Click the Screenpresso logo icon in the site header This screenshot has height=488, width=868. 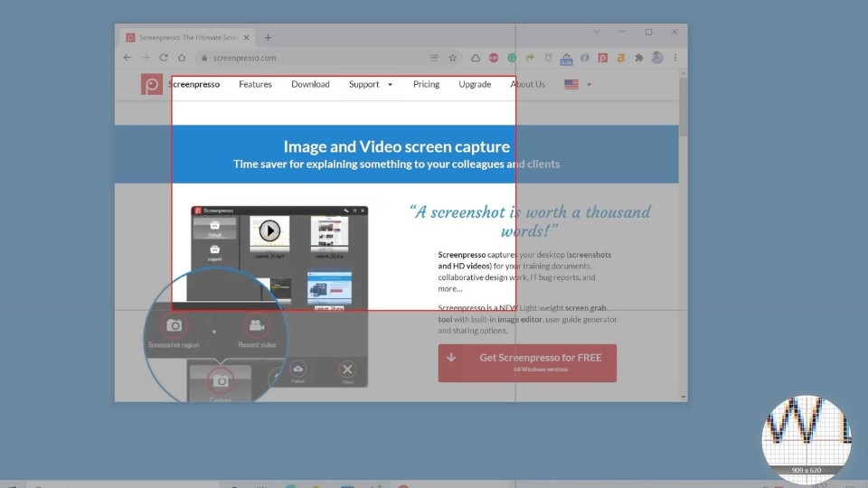(x=151, y=84)
